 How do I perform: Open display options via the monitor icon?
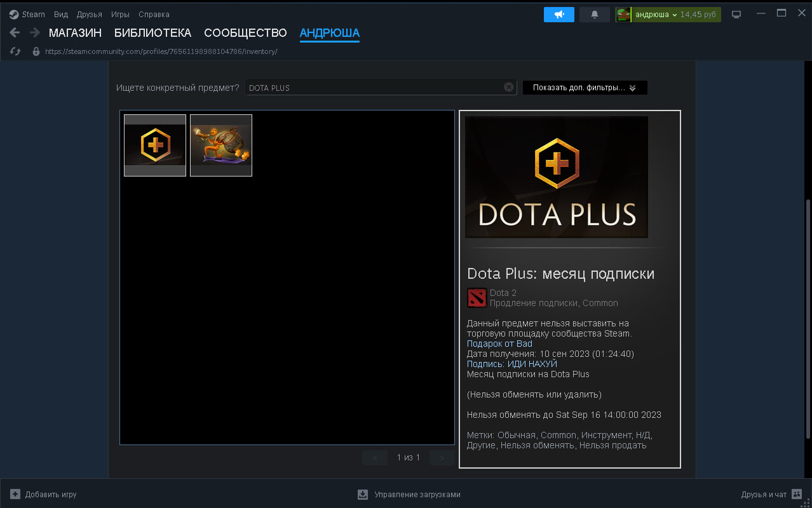point(736,13)
